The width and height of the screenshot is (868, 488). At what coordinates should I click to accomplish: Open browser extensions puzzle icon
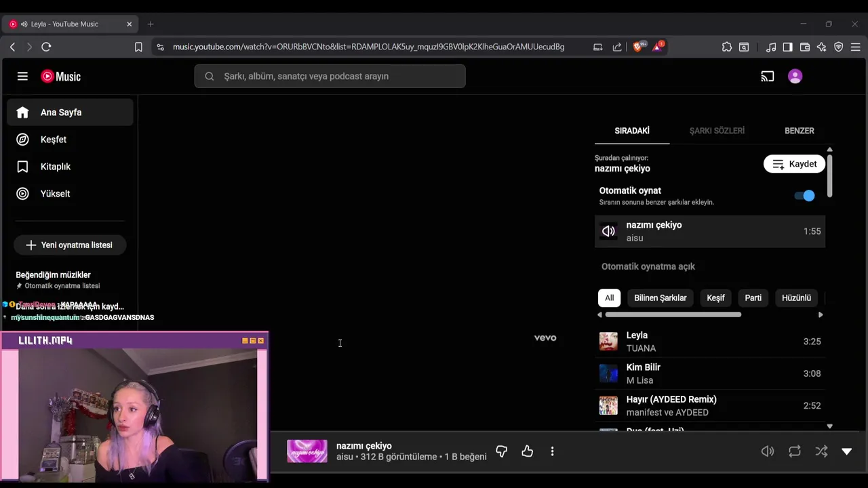(727, 47)
